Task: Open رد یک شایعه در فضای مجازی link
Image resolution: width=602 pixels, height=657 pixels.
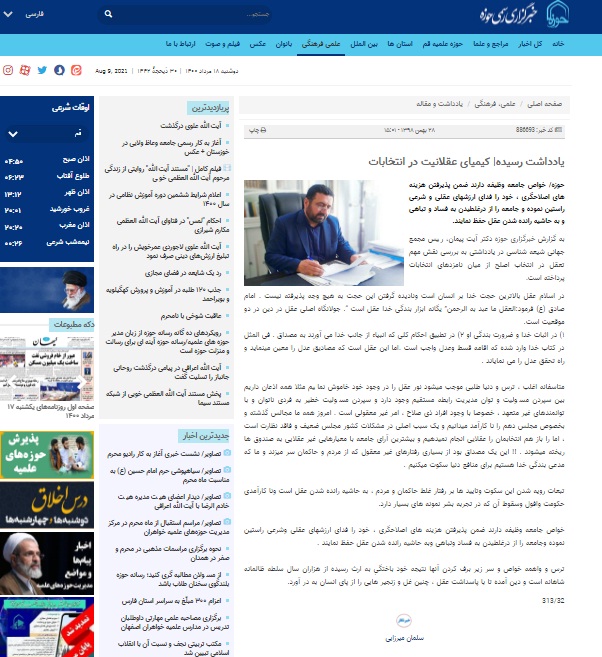Action: point(183,273)
